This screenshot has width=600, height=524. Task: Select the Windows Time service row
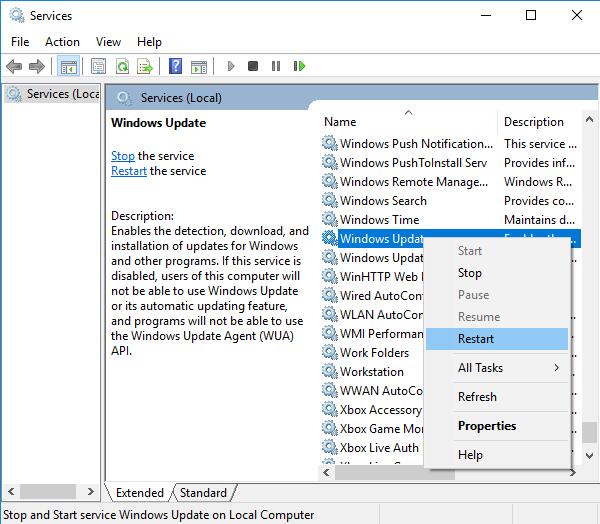pos(451,220)
